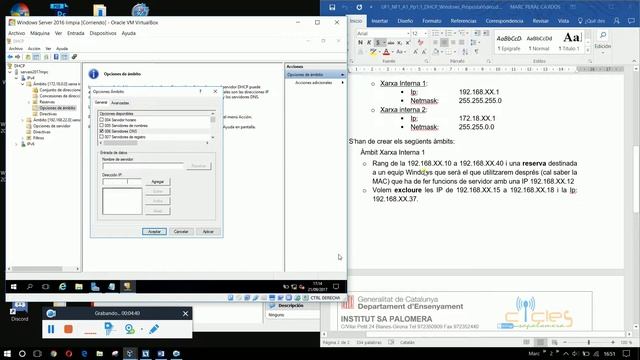Screen dimensions: 640x360
Task: Open Server Manager in the VM taskbar
Action: 95,287
